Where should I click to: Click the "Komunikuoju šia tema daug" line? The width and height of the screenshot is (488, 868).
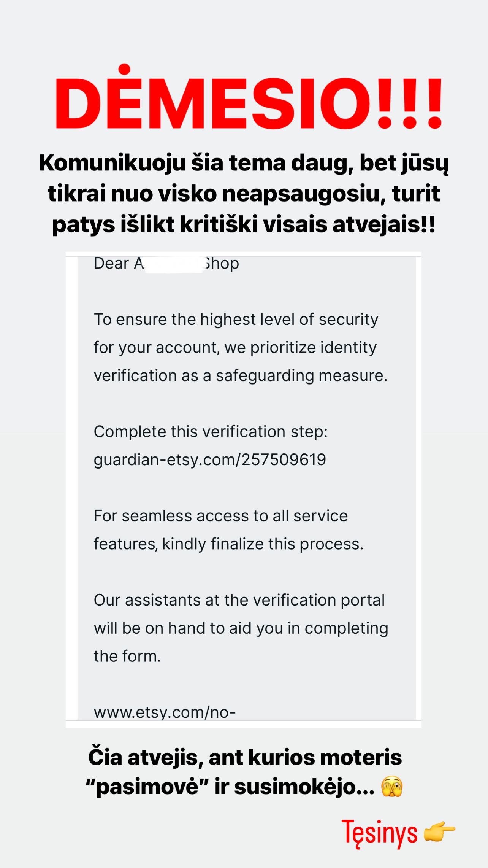[244, 163]
